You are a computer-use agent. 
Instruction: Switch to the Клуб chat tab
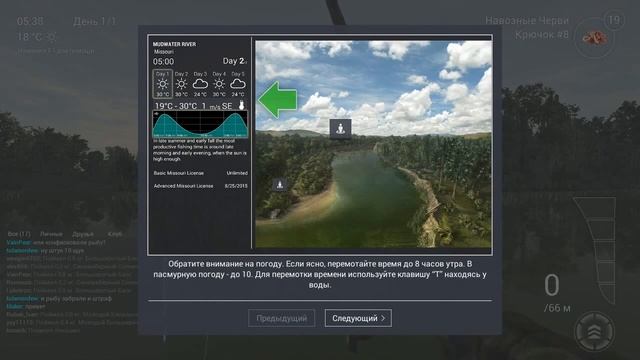pos(115,234)
